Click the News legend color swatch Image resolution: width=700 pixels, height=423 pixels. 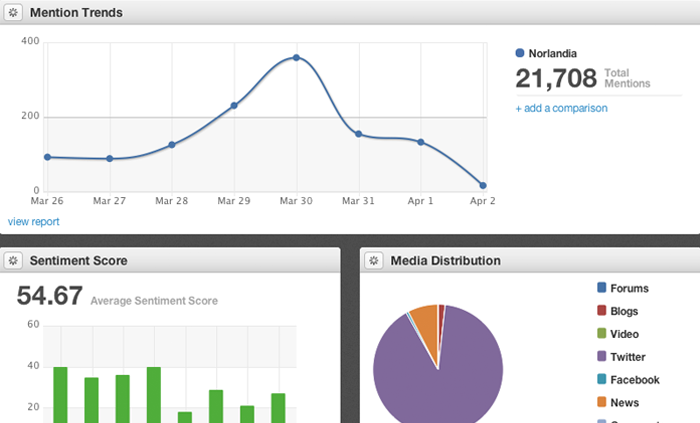(x=602, y=402)
